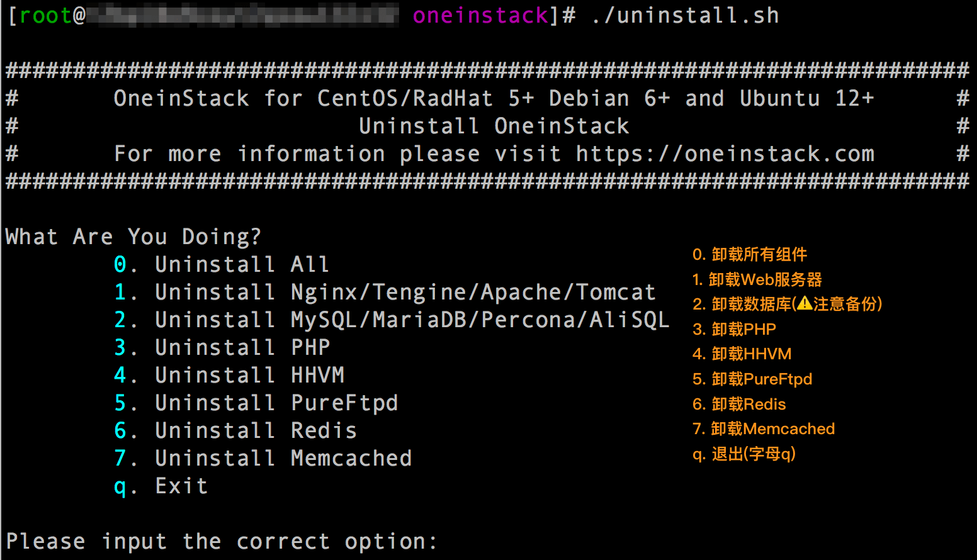The height and width of the screenshot is (560, 977).
Task: Choose Uninstall Memcached option text
Action: pos(263,459)
